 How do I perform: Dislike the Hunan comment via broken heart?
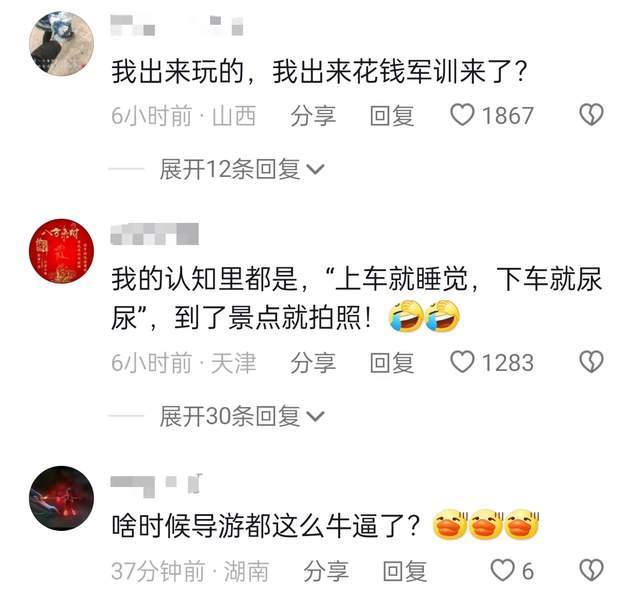pyautogui.click(x=591, y=570)
